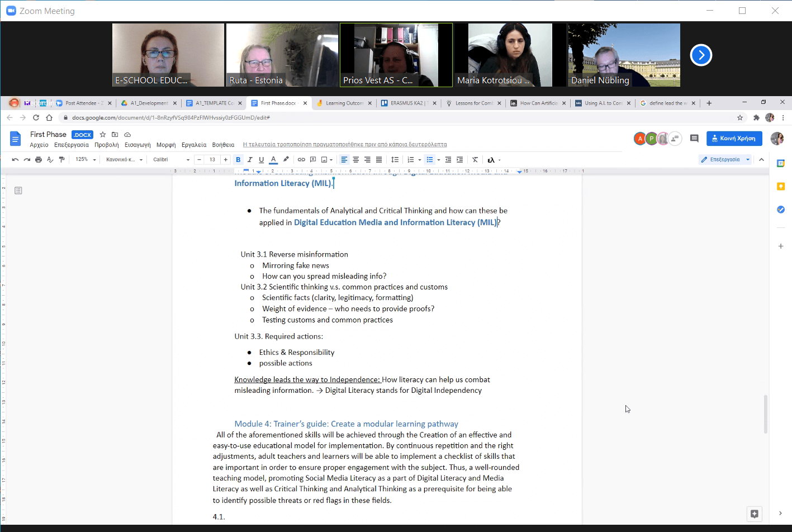
Task: Open the Calibri font dropdown
Action: [171, 160]
